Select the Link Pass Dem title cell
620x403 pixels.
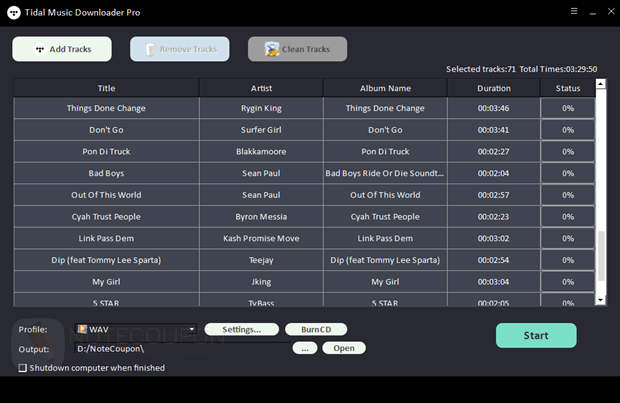pyautogui.click(x=106, y=238)
